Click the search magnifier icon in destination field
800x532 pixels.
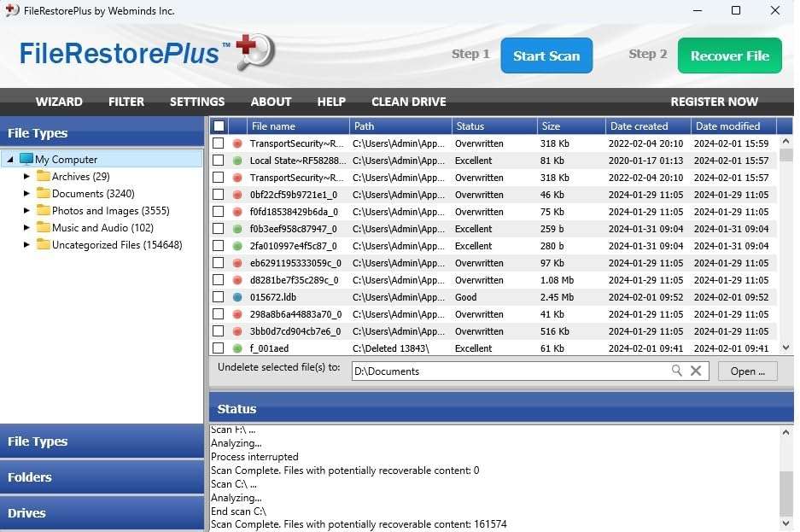click(676, 371)
